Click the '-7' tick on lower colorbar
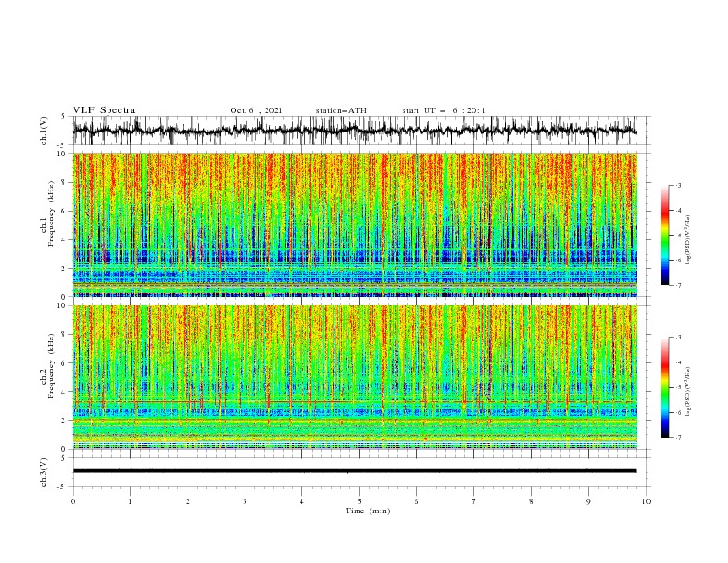The image size is (728, 563). (x=678, y=438)
